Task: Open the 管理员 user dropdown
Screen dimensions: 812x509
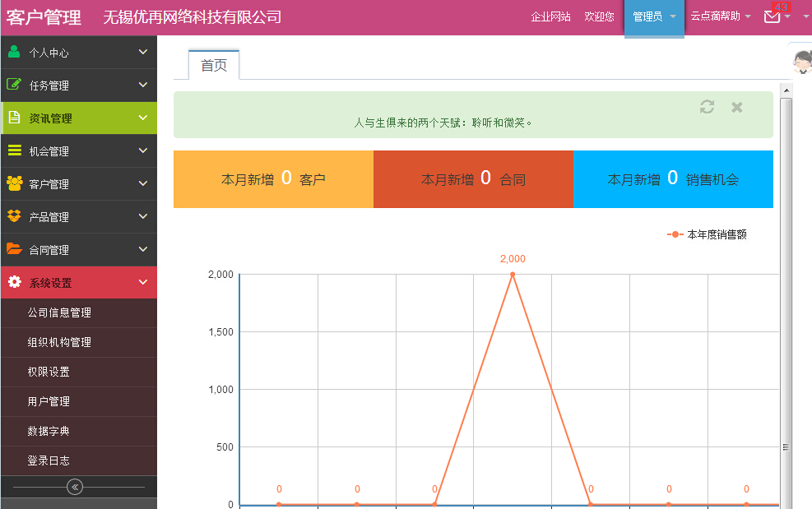Action: coord(654,16)
